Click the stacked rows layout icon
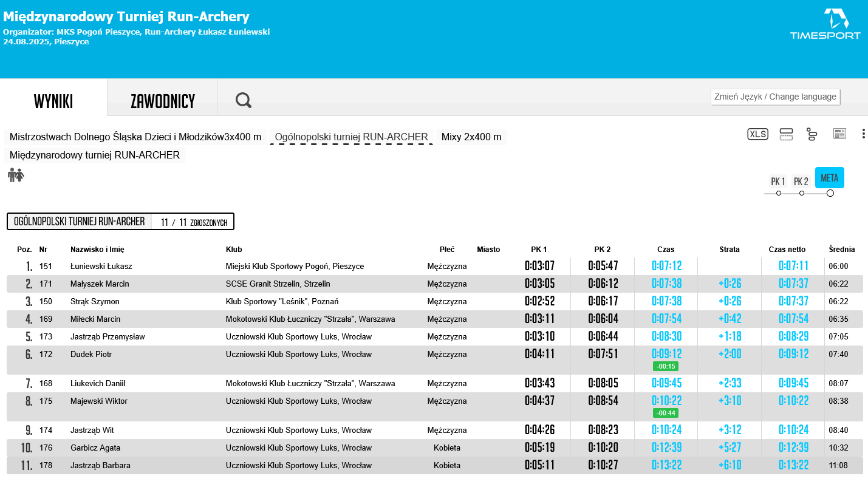Screen dimensions: 868x487 click(786, 134)
